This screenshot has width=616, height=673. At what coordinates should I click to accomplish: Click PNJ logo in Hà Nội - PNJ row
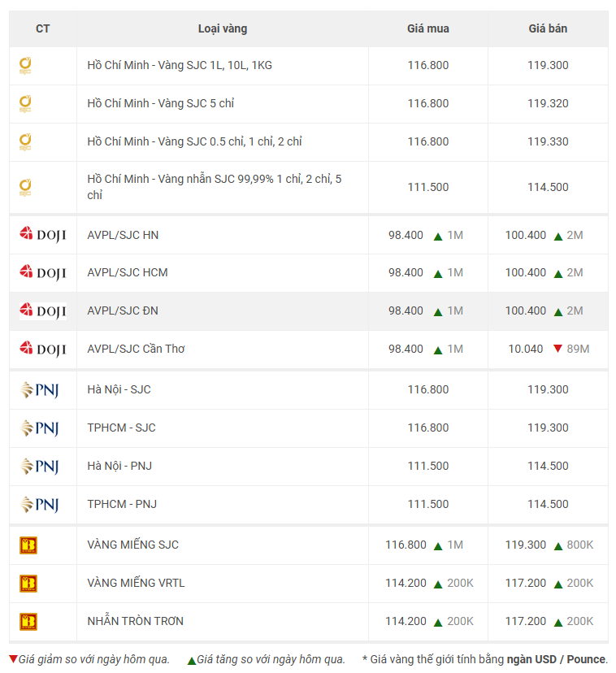click(x=40, y=466)
